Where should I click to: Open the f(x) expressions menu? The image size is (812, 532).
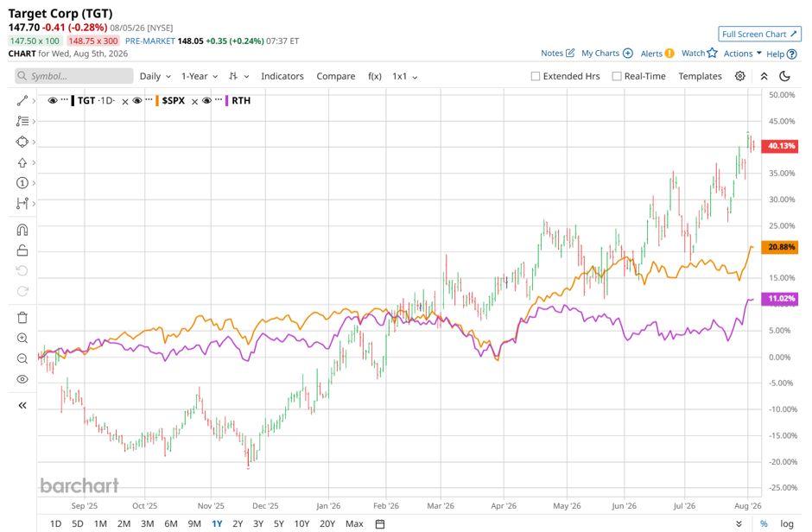(374, 76)
